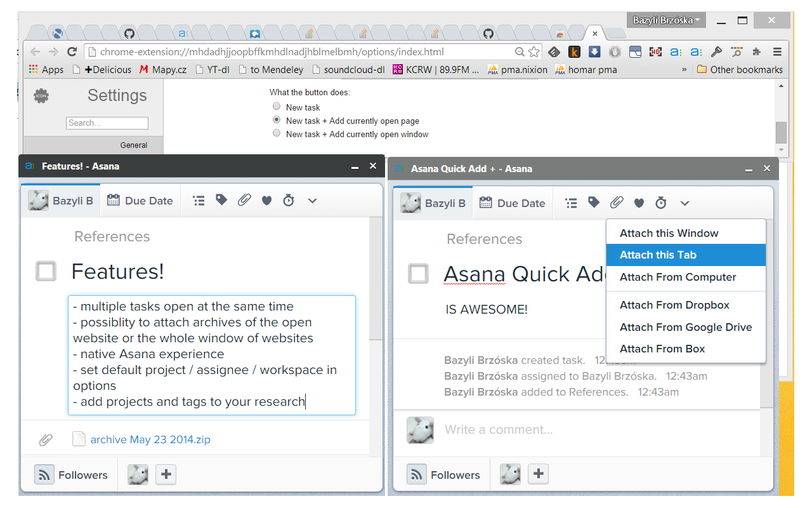Check off the Asana Quick Add task checkbox
Screen dimensions: 812x508
419,274
